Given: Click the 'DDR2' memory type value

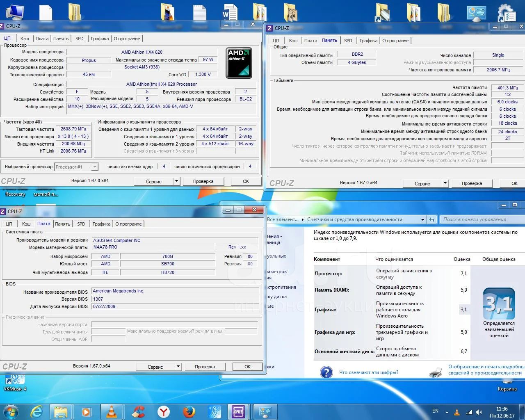Looking at the screenshot, I should pyautogui.click(x=357, y=54).
